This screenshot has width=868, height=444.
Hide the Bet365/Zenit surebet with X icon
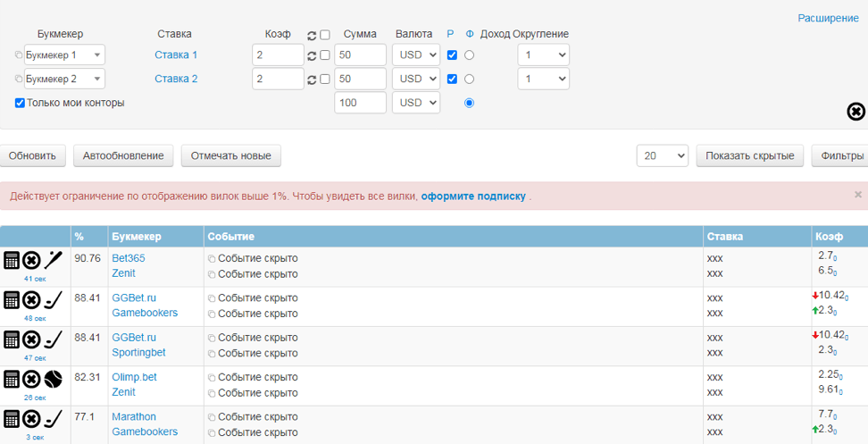tap(31, 259)
